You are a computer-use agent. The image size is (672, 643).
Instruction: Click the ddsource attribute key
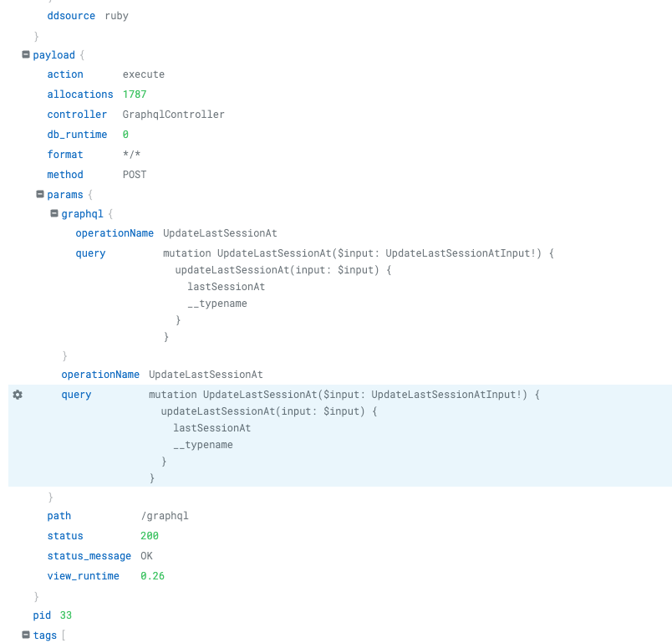coord(71,16)
